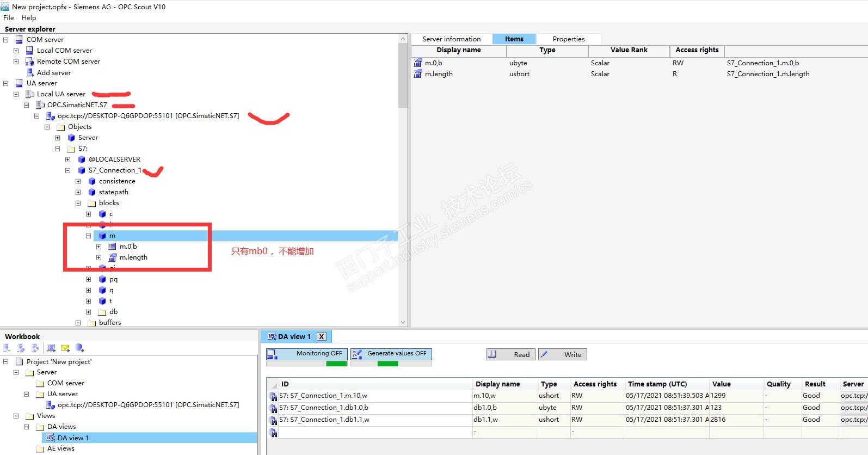This screenshot has width=868, height=455.
Task: Sort items by Display name column header
Action: click(459, 50)
